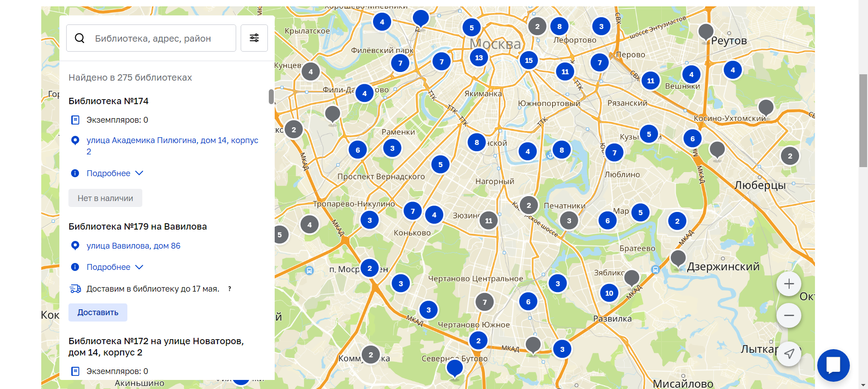Open cluster 7 right of Люблино's Кузьминки area
868x389 pixels.
[x=615, y=153]
